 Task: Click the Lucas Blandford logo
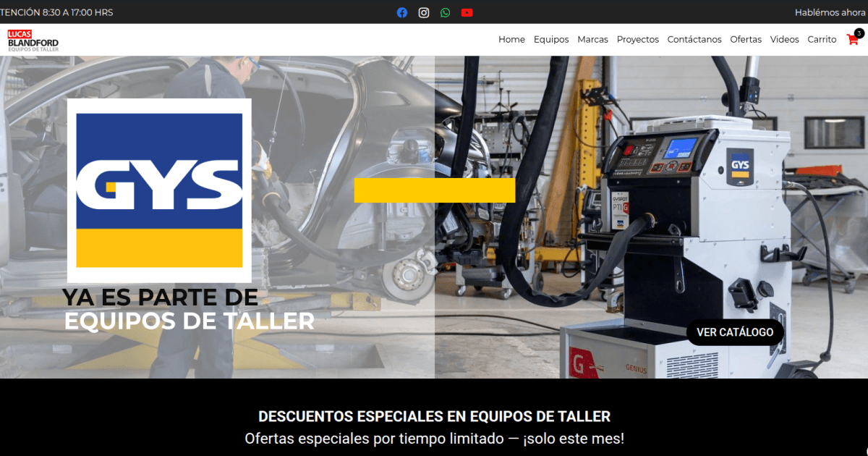click(33, 40)
